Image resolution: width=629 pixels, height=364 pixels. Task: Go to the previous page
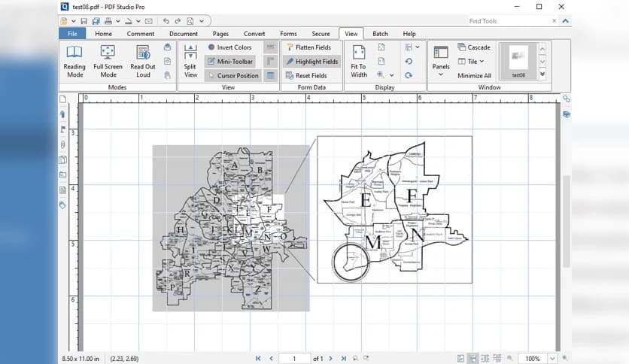[x=271, y=359]
